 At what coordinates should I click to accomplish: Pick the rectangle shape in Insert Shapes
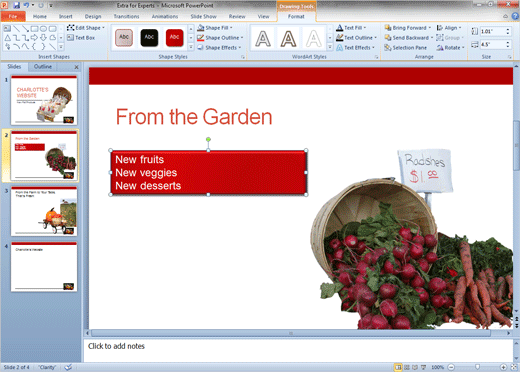pos(35,29)
